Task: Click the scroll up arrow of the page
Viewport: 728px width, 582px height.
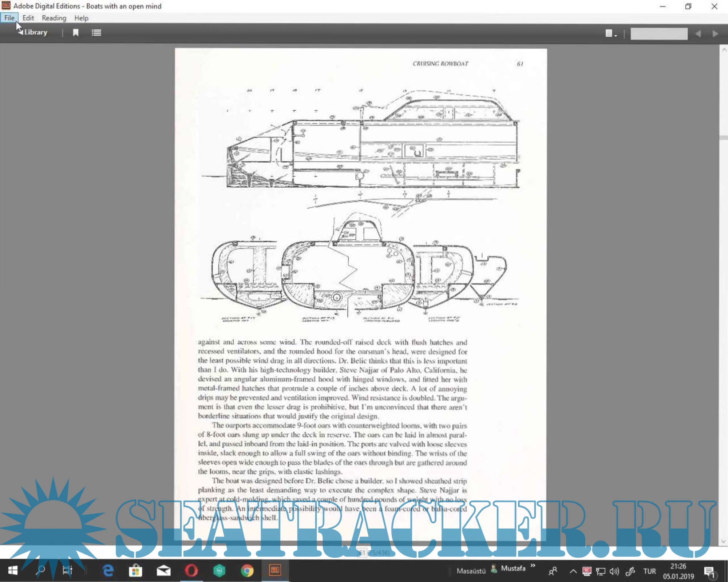Action: point(724,50)
